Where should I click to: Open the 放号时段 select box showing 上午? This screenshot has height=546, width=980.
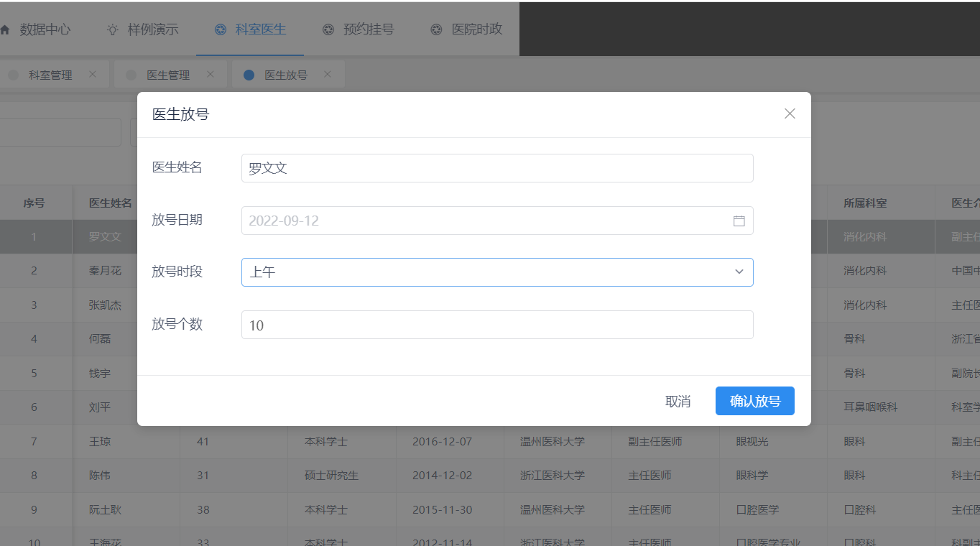point(489,272)
